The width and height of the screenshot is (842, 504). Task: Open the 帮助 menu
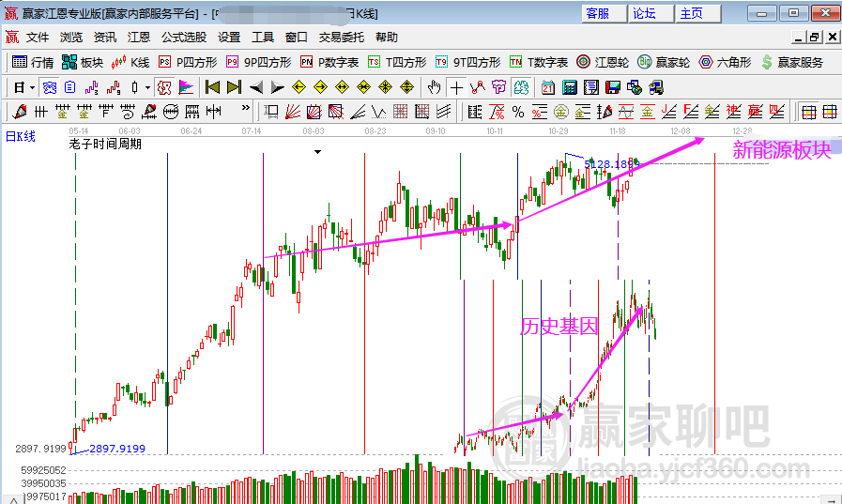click(x=387, y=37)
